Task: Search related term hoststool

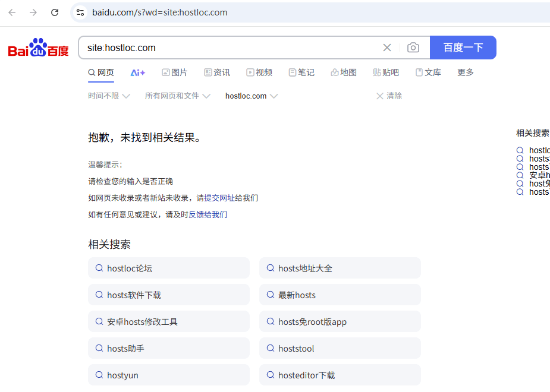Action: coord(340,348)
